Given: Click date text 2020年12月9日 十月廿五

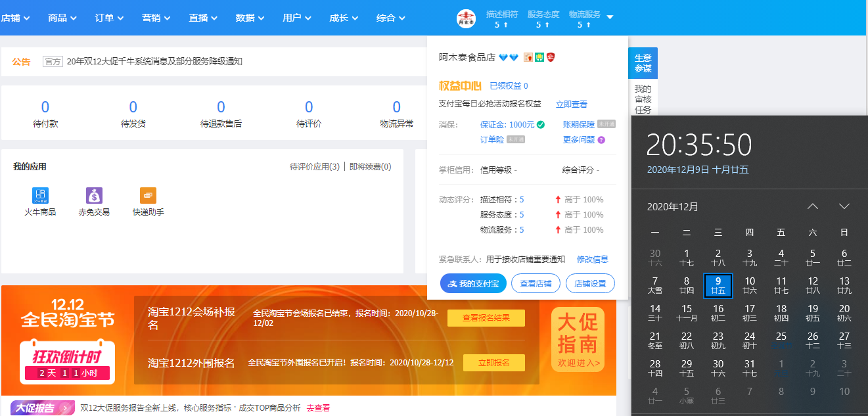Looking at the screenshot, I should click(698, 170).
